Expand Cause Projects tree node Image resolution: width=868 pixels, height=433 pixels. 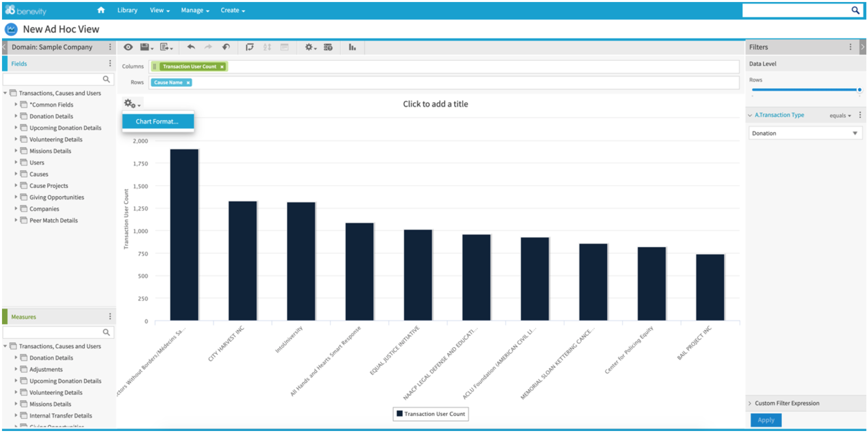coord(16,185)
